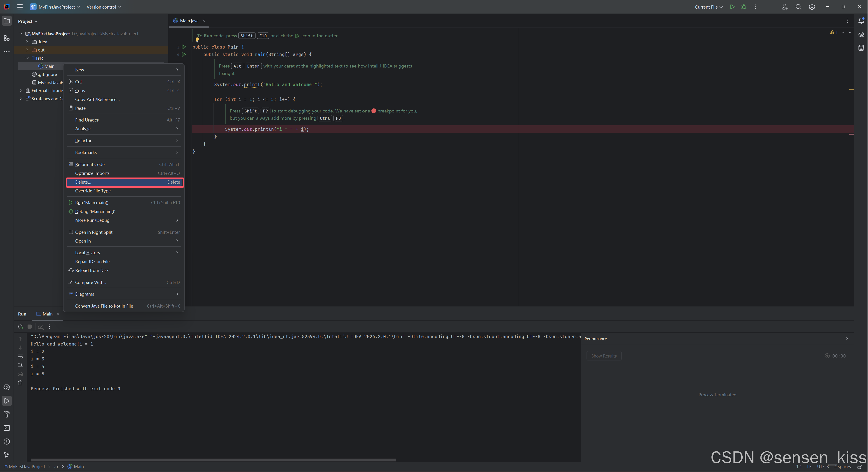Open the More Actions toolbar menu
Image resolution: width=868 pixels, height=472 pixels.
pyautogui.click(x=755, y=7)
